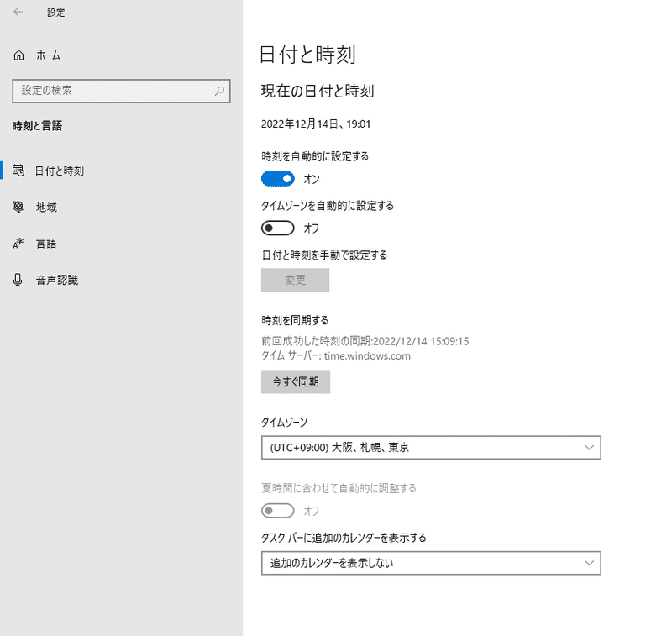The width and height of the screenshot is (672, 636).
Task: Click the home icon beside ホーム
Action: click(x=18, y=55)
